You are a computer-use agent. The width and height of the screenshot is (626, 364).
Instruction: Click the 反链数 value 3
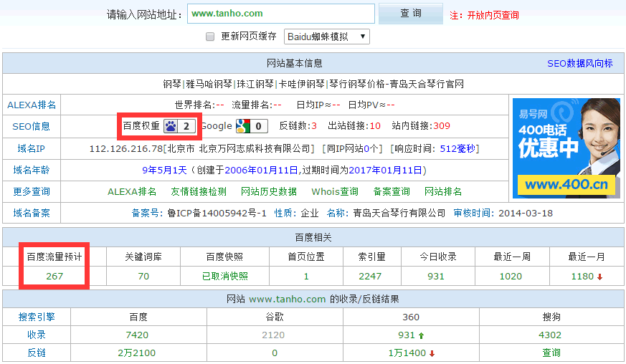coord(314,126)
